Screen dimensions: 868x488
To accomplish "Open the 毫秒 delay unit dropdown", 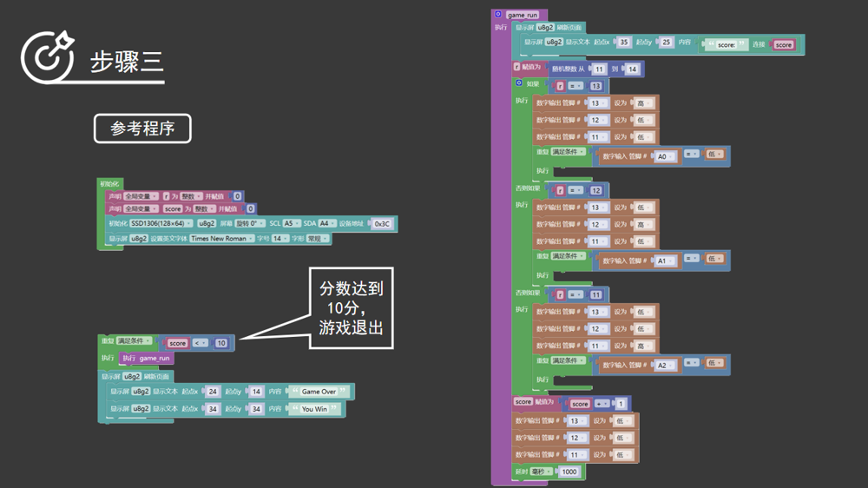I will pos(541,472).
